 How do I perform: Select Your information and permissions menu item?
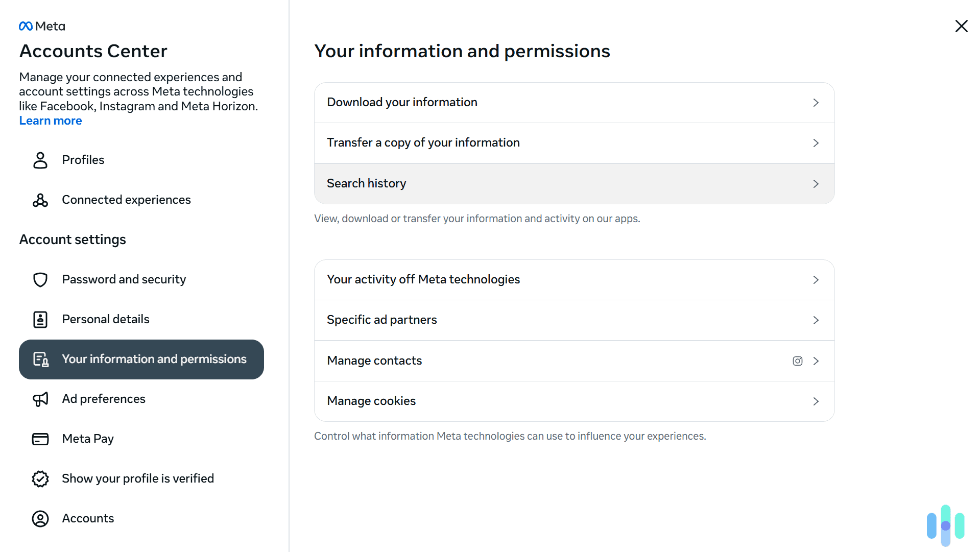141,359
